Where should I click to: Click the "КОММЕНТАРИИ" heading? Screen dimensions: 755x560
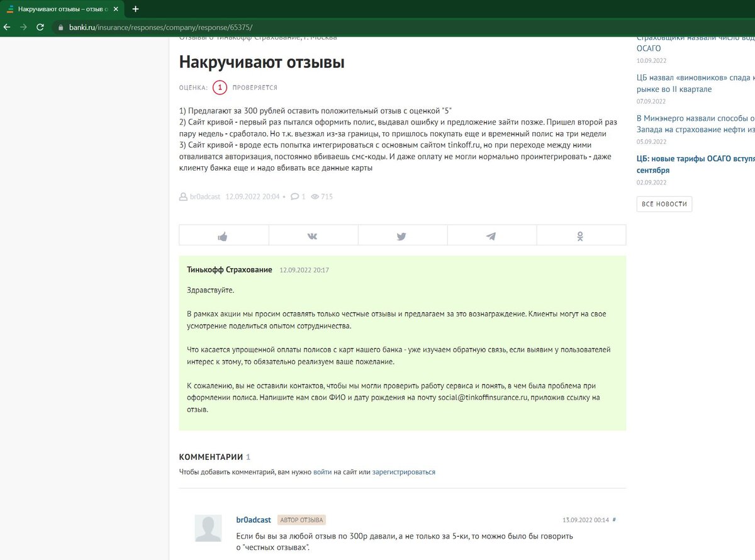tap(211, 457)
